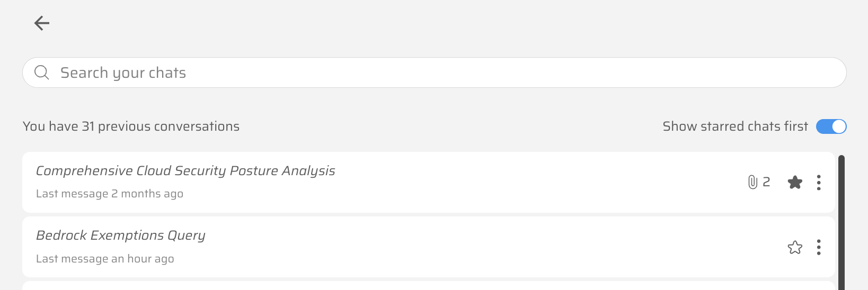868x290 pixels.
Task: Open the Comprehensive Cloud Security Posture Analysis conversation
Action: click(x=185, y=171)
